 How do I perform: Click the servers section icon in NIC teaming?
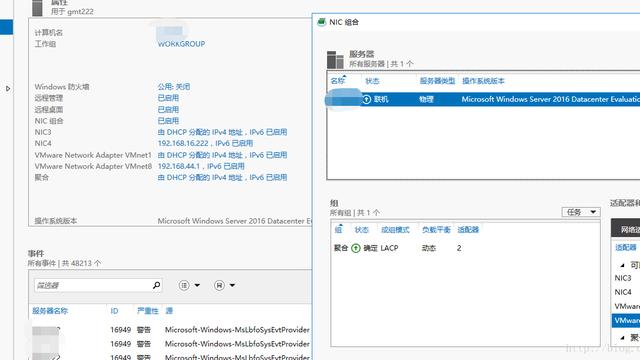[335, 60]
